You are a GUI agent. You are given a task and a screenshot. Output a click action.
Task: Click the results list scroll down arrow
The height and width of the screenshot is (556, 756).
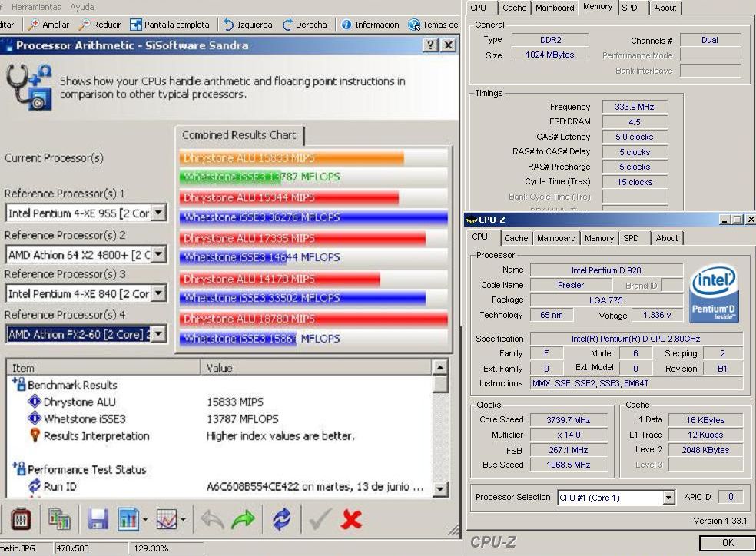point(440,489)
